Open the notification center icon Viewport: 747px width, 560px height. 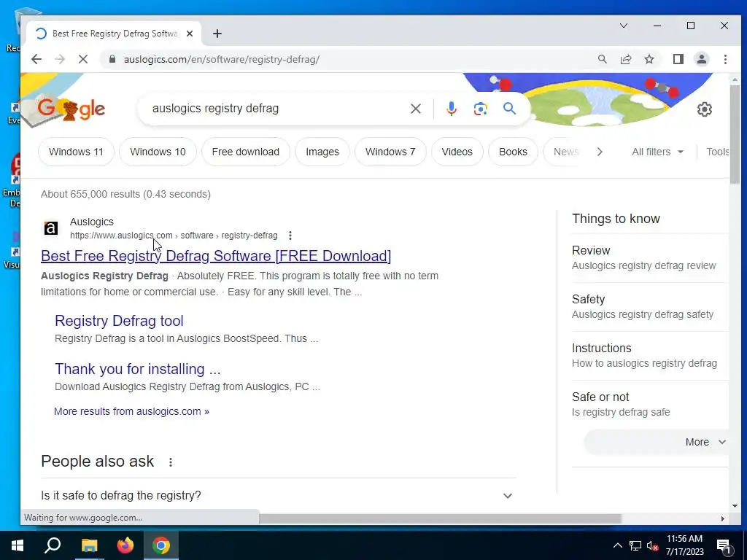point(724,546)
